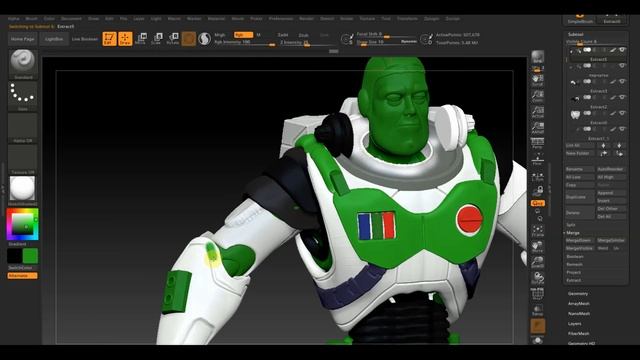Collapse the Merge section
The width and height of the screenshot is (640, 360).
(x=573, y=233)
